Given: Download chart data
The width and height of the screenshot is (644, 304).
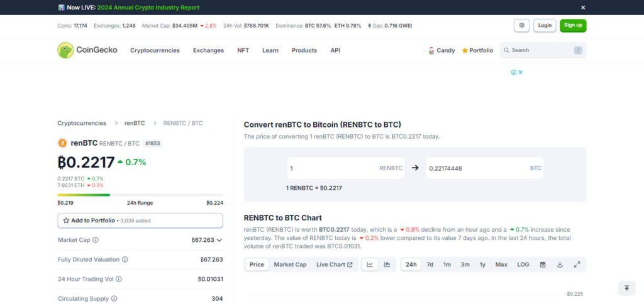Looking at the screenshot, I should point(559,264).
